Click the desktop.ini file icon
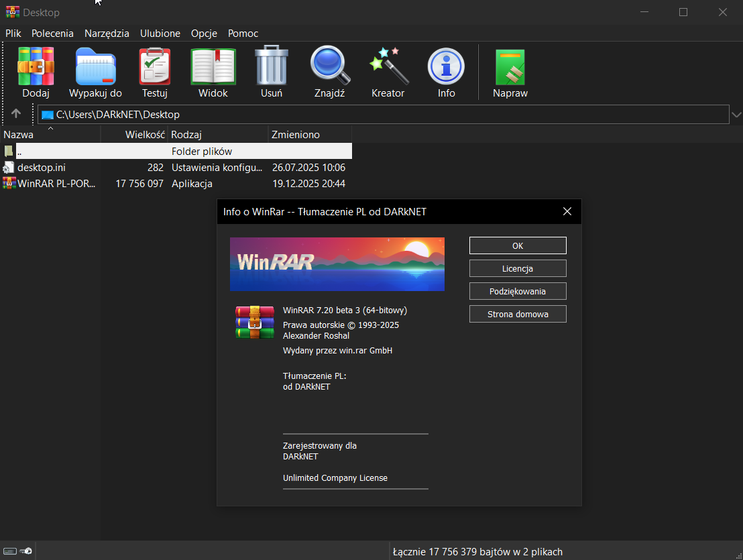This screenshot has height=560, width=743. click(9, 167)
